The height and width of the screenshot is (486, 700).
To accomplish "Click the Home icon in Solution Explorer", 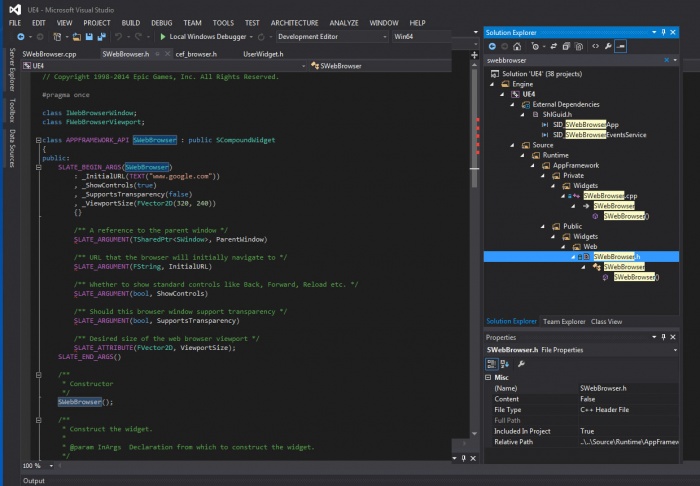I will click(x=519, y=46).
